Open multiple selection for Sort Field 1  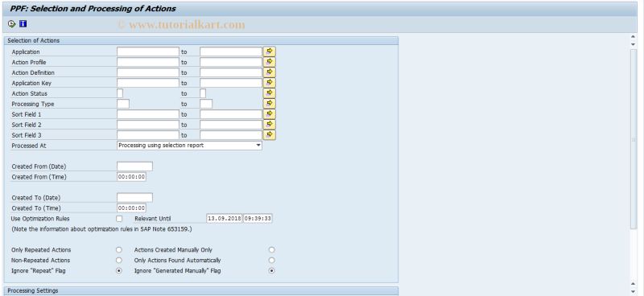[x=270, y=114]
